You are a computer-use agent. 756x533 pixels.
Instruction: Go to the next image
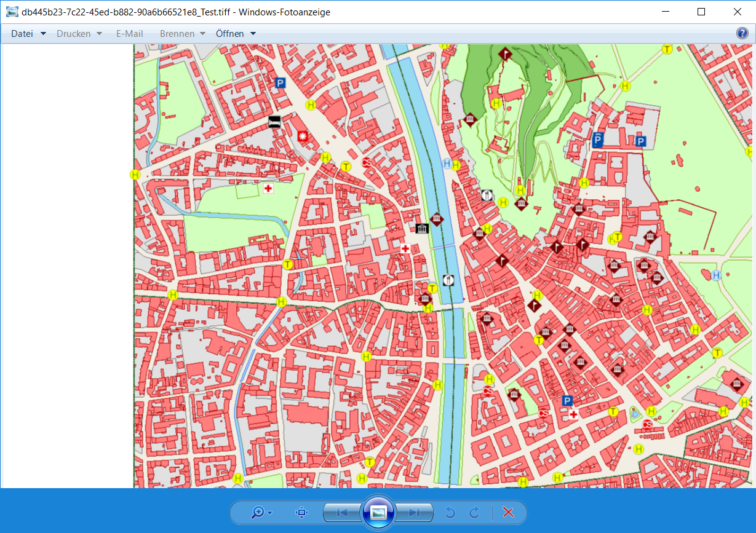[415, 512]
